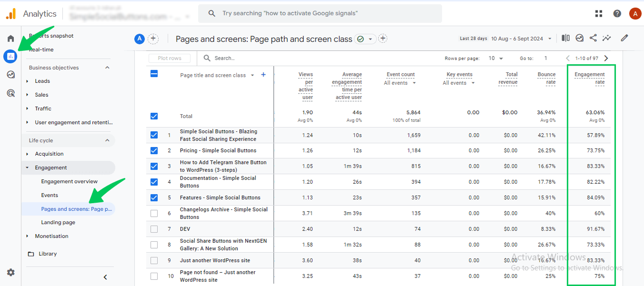The height and width of the screenshot is (286, 644).
Task: Collapse the Life cycle section
Action: 107,140
